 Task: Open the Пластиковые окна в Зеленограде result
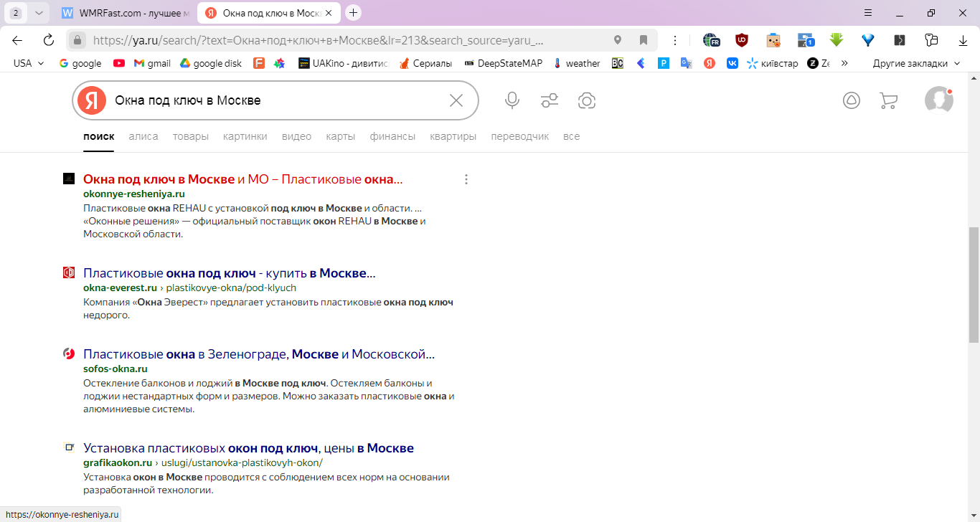259,354
